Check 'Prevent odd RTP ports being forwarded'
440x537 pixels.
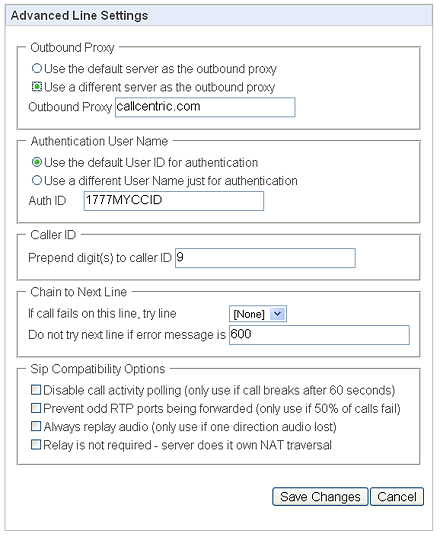coord(36,408)
